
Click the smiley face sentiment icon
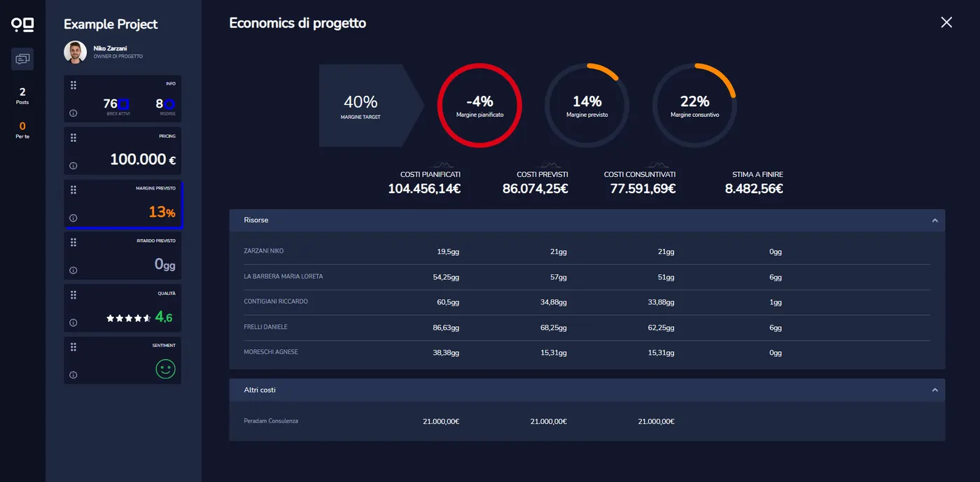(165, 369)
